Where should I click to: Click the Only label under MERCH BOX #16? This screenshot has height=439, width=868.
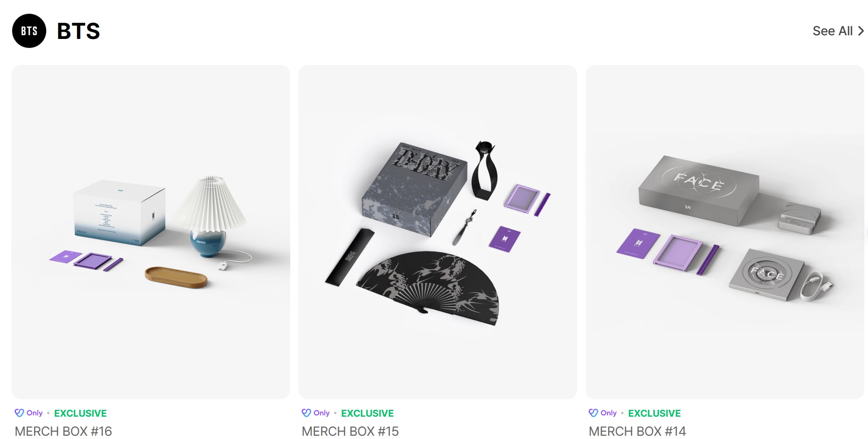(x=34, y=413)
